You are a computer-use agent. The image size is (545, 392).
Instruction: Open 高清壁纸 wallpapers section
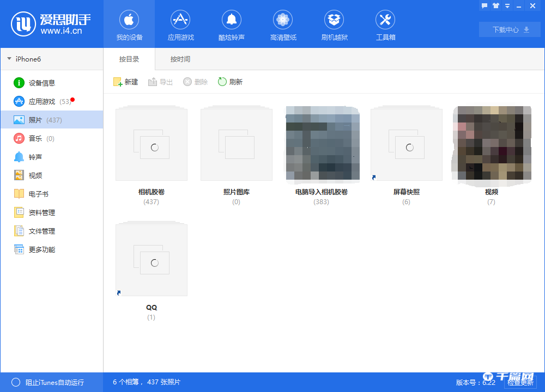283,24
